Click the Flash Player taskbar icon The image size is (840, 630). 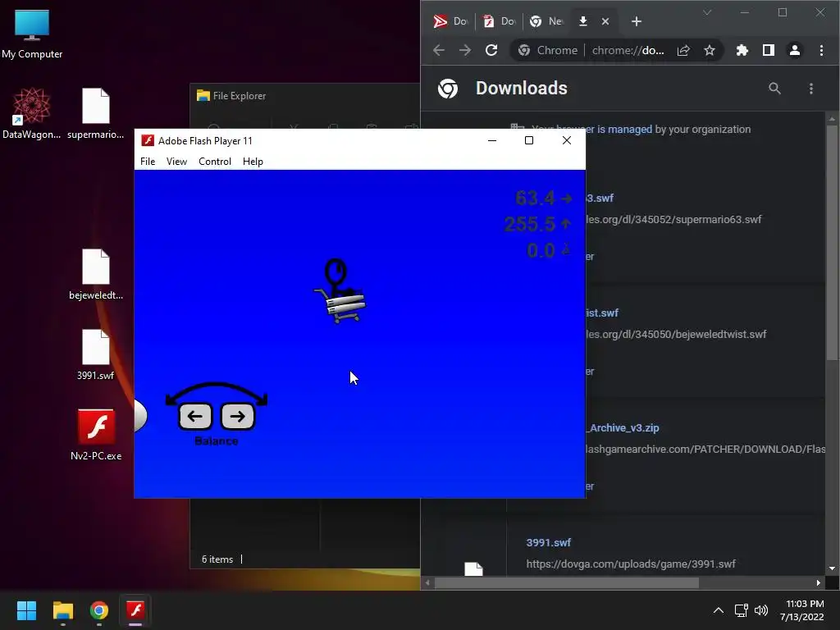tap(135, 610)
